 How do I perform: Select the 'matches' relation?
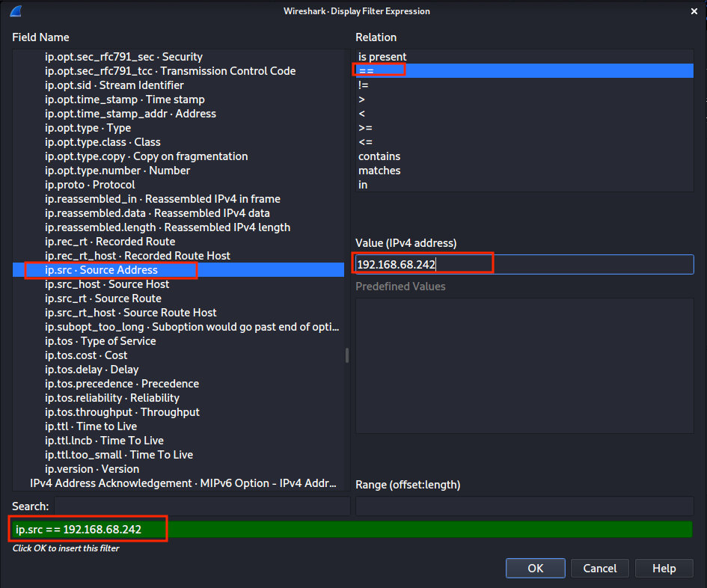pos(524,171)
